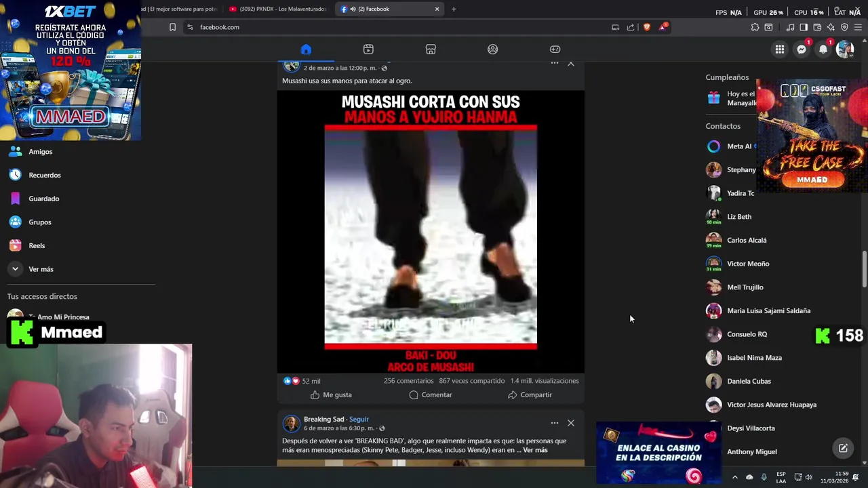Screen dimensions: 868x488
Task: Click bookmark icon beside address bar
Action: [172, 27]
